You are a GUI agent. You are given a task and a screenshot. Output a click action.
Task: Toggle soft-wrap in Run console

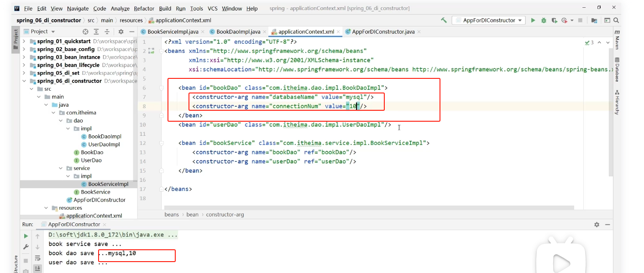tap(37, 258)
